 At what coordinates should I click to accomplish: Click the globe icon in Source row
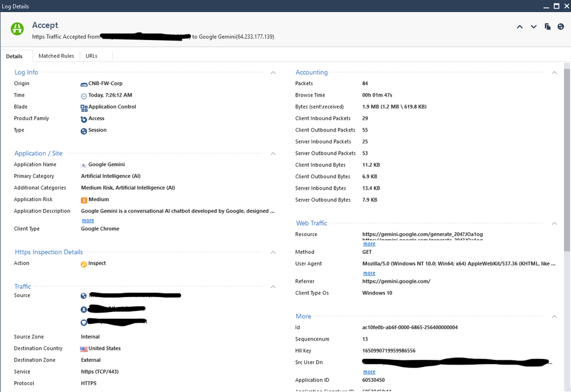pos(84,296)
